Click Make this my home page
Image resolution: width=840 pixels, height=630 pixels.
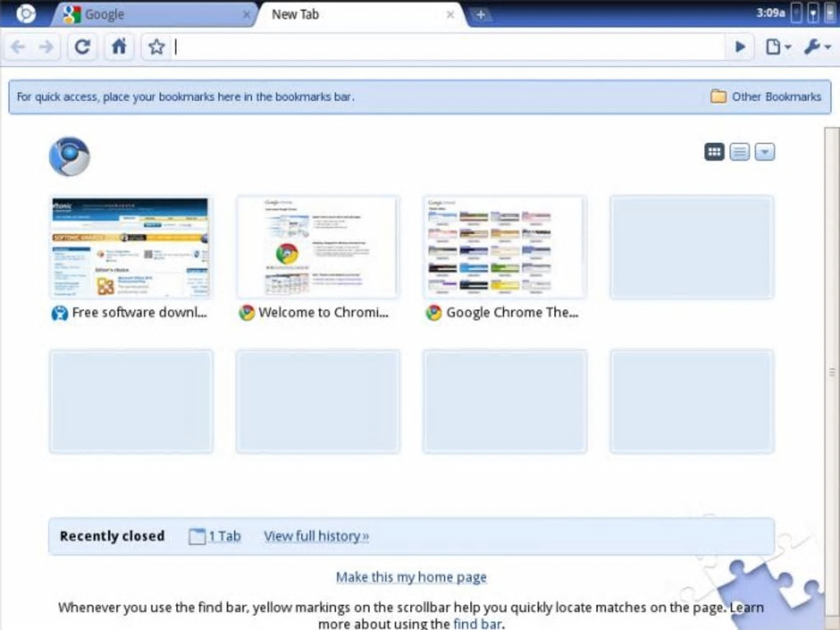pos(411,577)
